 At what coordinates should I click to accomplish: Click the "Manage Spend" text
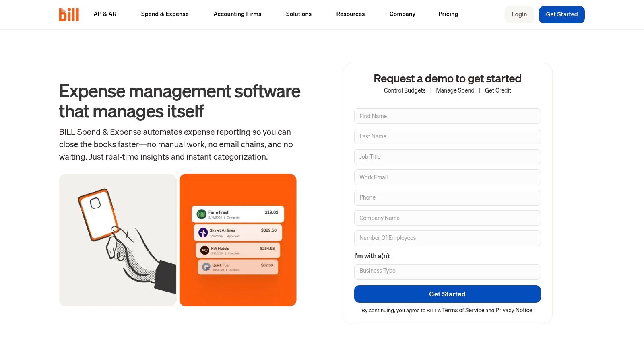click(455, 90)
